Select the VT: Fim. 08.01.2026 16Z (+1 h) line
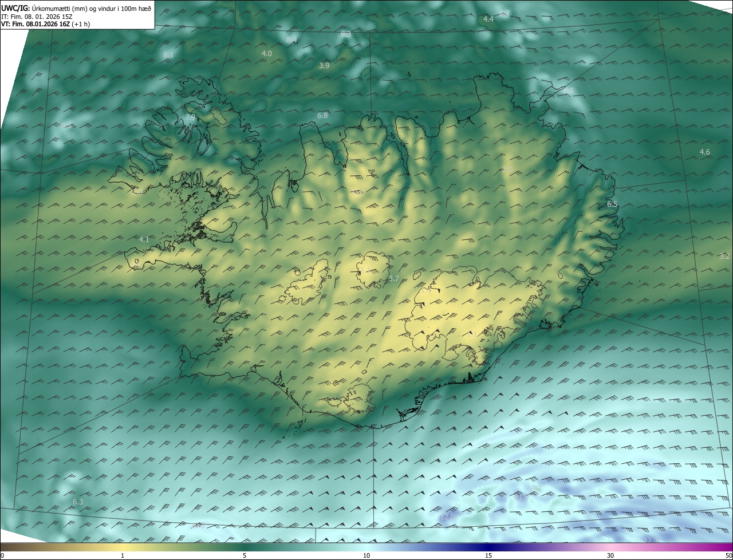The height and width of the screenshot is (560, 733). point(45,24)
